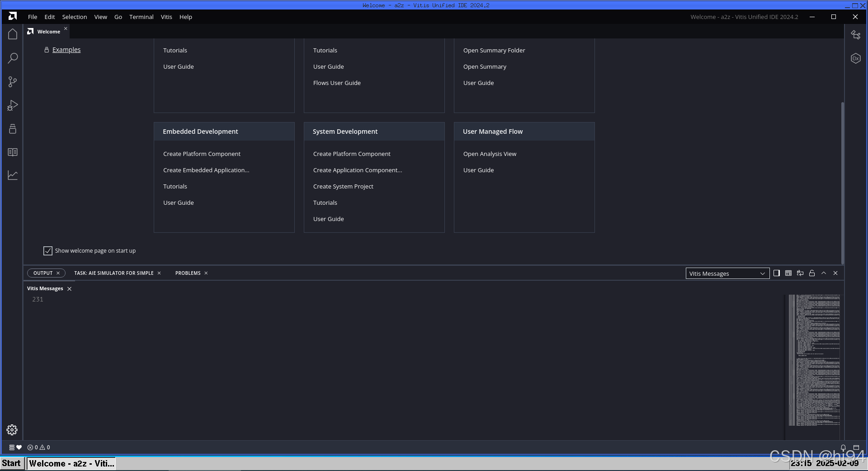
Task: Click the notifications bell in status bar
Action: 843,447
